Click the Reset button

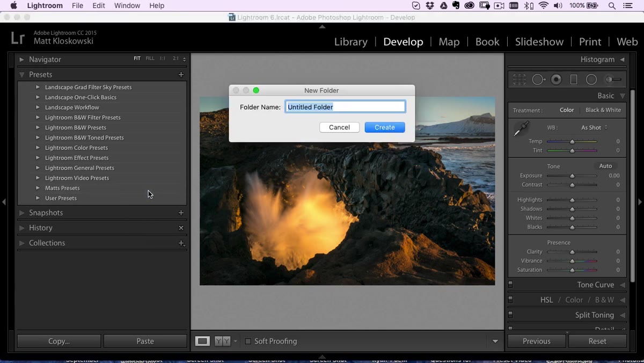tap(597, 341)
